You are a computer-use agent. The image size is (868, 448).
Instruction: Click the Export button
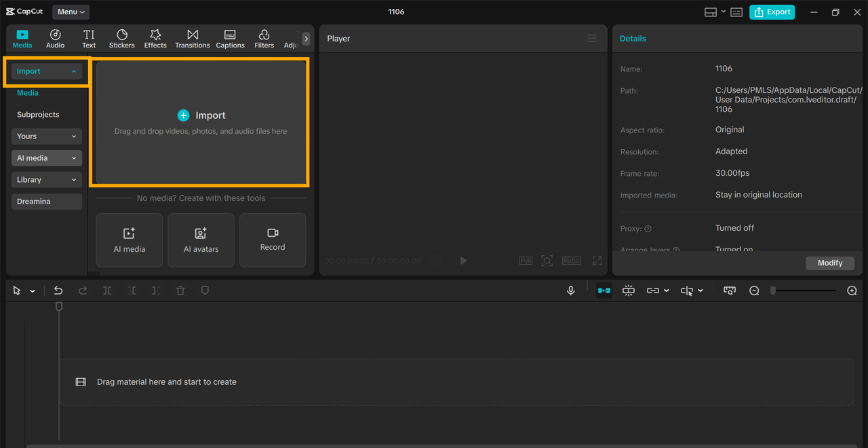pyautogui.click(x=772, y=12)
